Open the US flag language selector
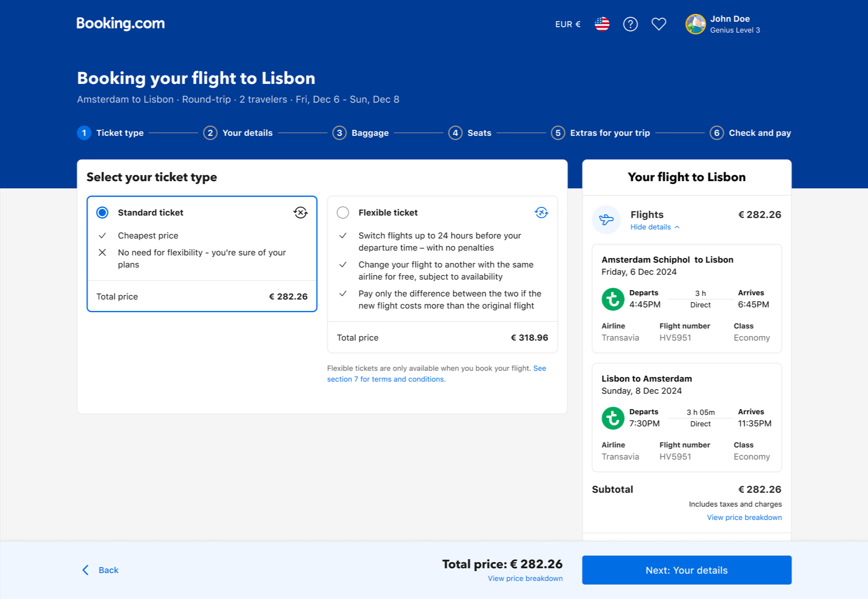The width and height of the screenshot is (868, 599). tap(602, 24)
